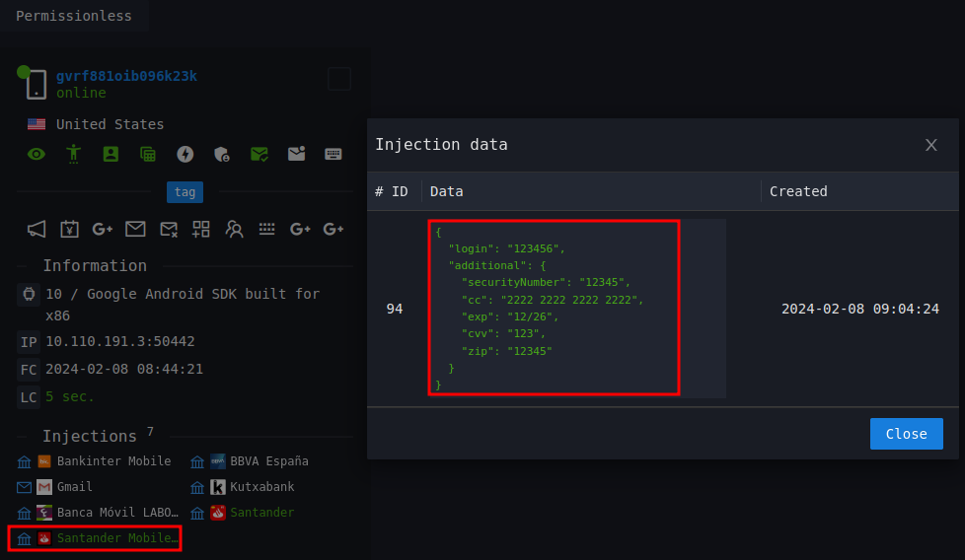Click the lightning bolt circle icon
The image size is (965, 560).
point(186,154)
